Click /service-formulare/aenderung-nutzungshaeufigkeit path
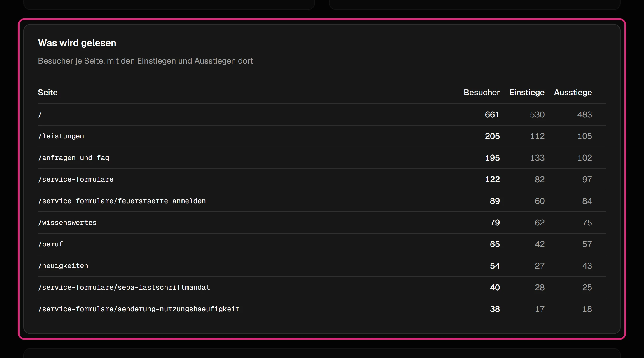The width and height of the screenshot is (644, 358). point(139,309)
